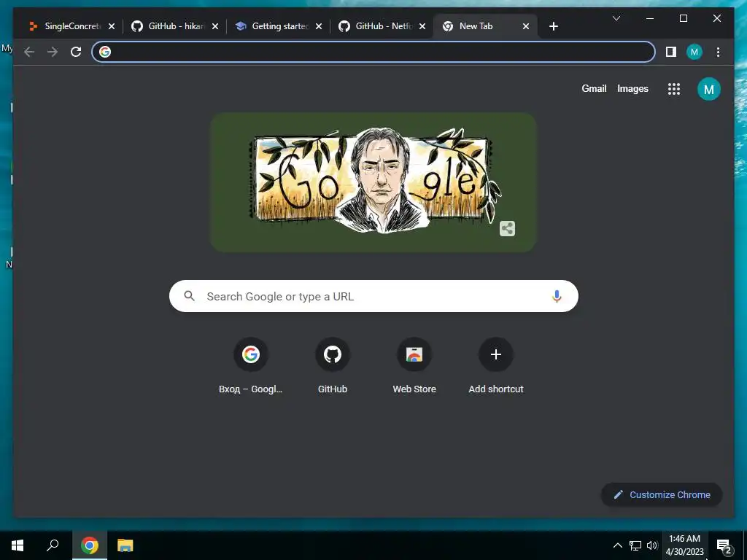The height and width of the screenshot is (560, 747).
Task: Open Chrome's three-dot menu
Action: [718, 52]
